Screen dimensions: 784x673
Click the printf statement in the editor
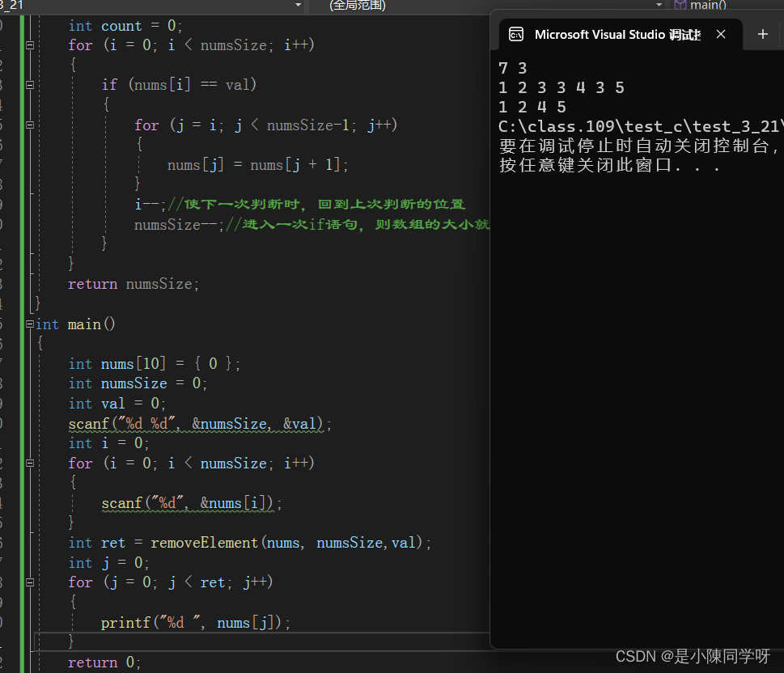coord(195,622)
